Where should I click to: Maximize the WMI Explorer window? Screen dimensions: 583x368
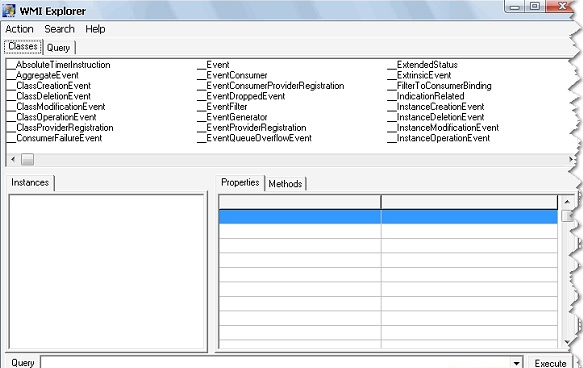click(535, 6)
